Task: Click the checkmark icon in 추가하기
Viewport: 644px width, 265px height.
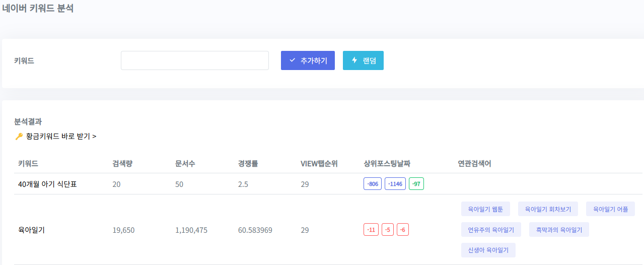Action: coord(292,60)
